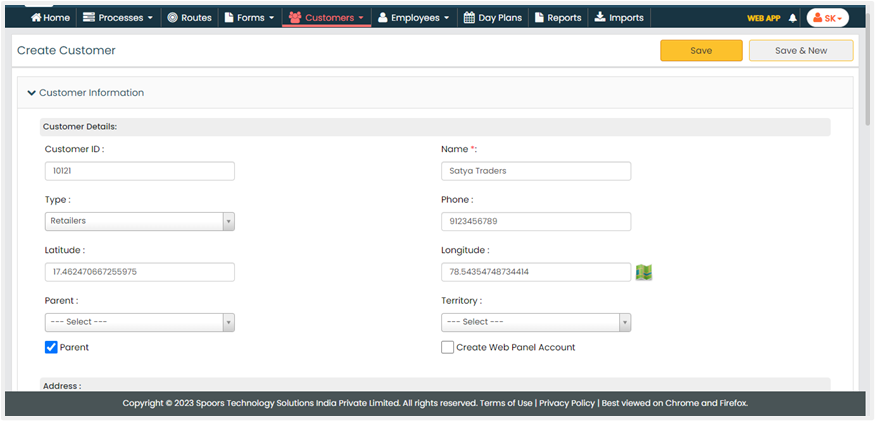Image resolution: width=875 pixels, height=421 pixels.
Task: Open the Type dropdown showing Retailers
Action: tap(140, 222)
